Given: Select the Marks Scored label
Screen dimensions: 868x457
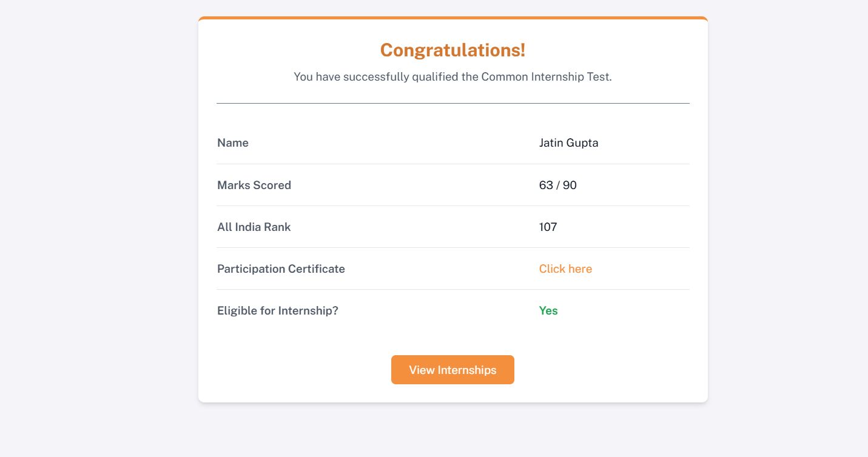Looking at the screenshot, I should [254, 185].
